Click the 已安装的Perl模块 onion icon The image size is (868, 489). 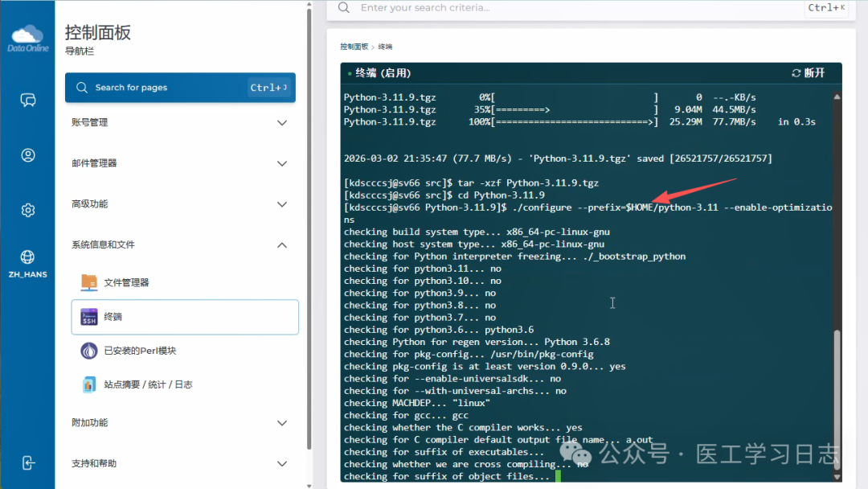(x=89, y=351)
